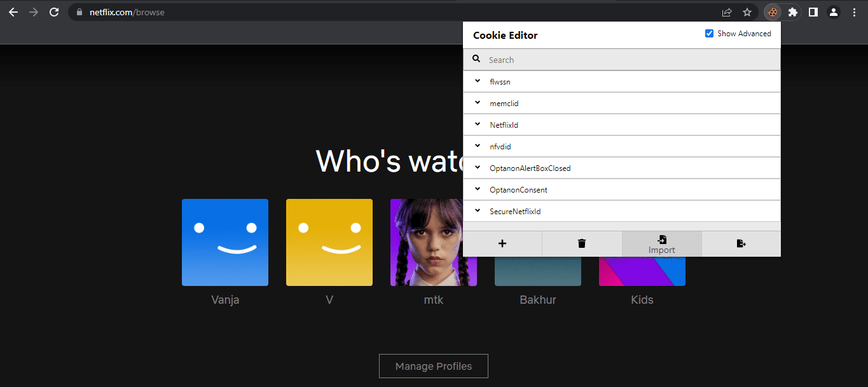Expand the memclid cookie chevron
This screenshot has height=387, width=868.
pyautogui.click(x=478, y=103)
